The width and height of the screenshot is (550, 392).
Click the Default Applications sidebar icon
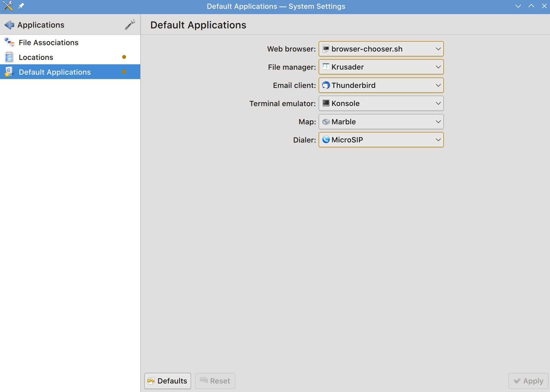tap(9, 72)
